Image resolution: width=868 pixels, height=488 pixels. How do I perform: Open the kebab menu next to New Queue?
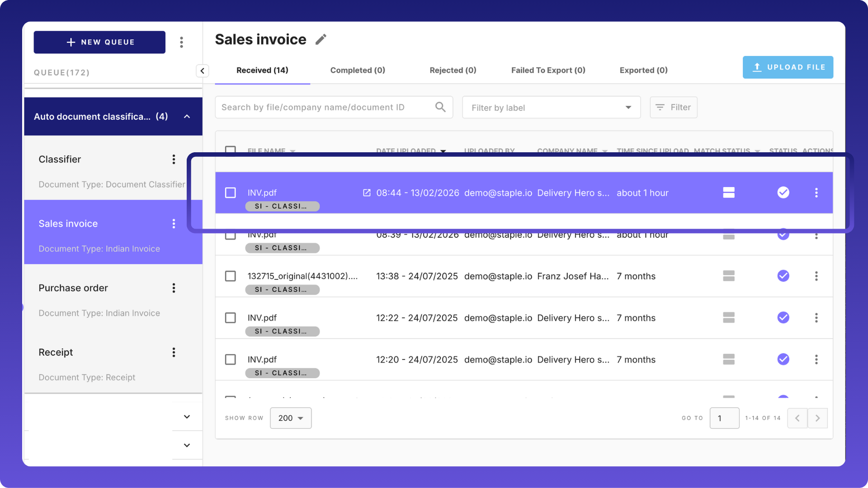click(x=181, y=42)
